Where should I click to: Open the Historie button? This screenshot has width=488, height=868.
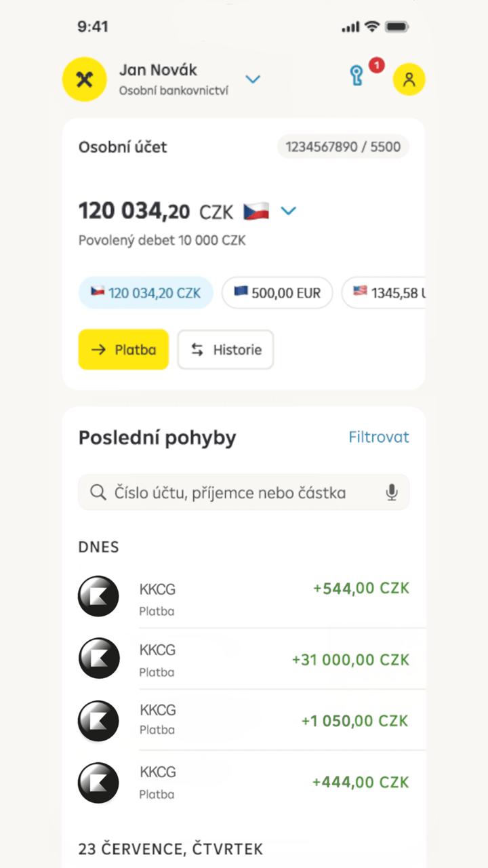tap(226, 350)
